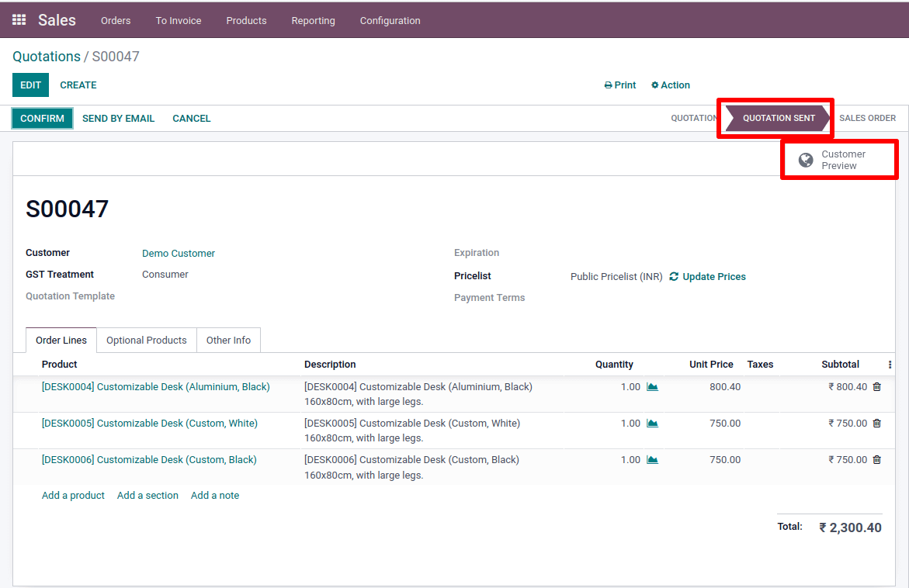Select the QUOTATION status stage
909x588 pixels.
click(x=694, y=118)
